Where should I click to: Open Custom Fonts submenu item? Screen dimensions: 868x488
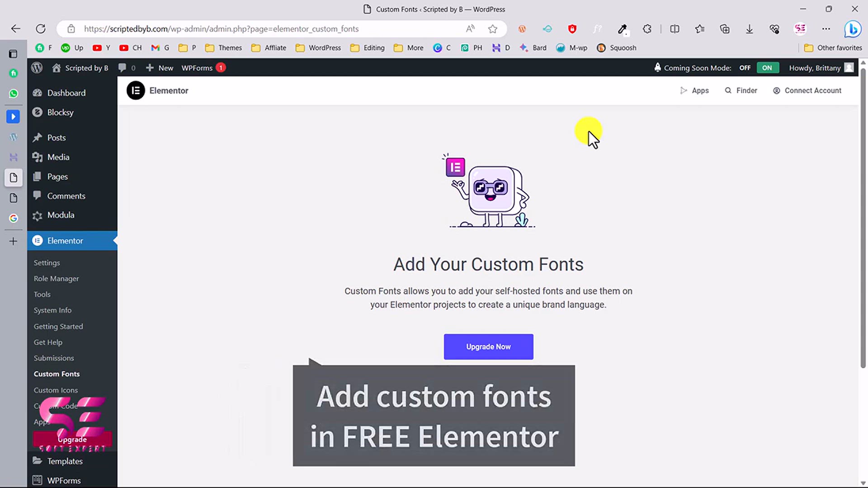click(57, 374)
